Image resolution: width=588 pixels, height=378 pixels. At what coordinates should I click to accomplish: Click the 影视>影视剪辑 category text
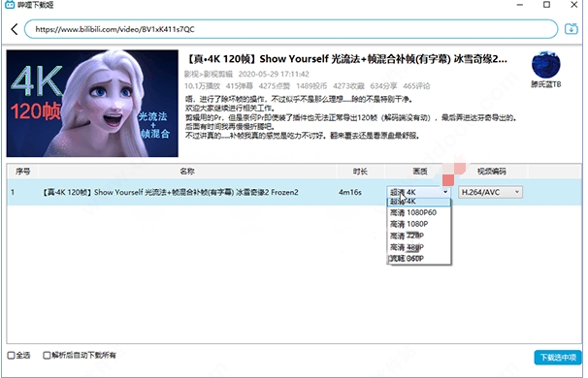[x=208, y=75]
